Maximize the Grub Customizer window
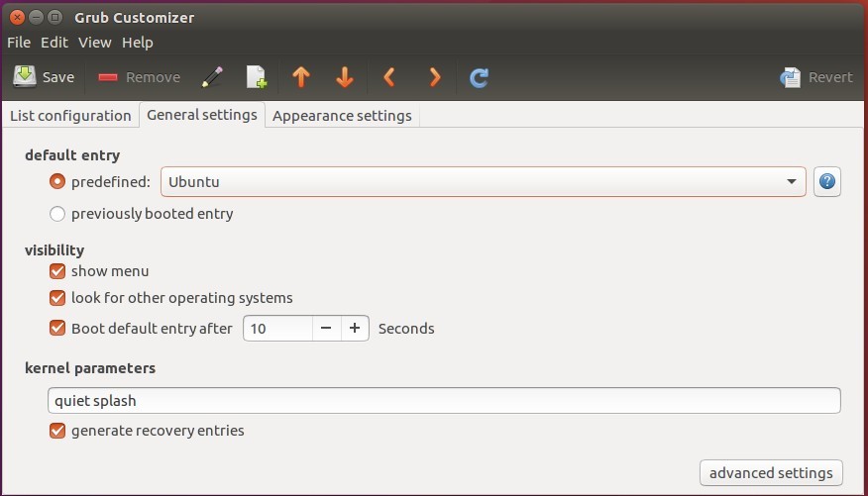This screenshot has width=868, height=496. [x=54, y=17]
